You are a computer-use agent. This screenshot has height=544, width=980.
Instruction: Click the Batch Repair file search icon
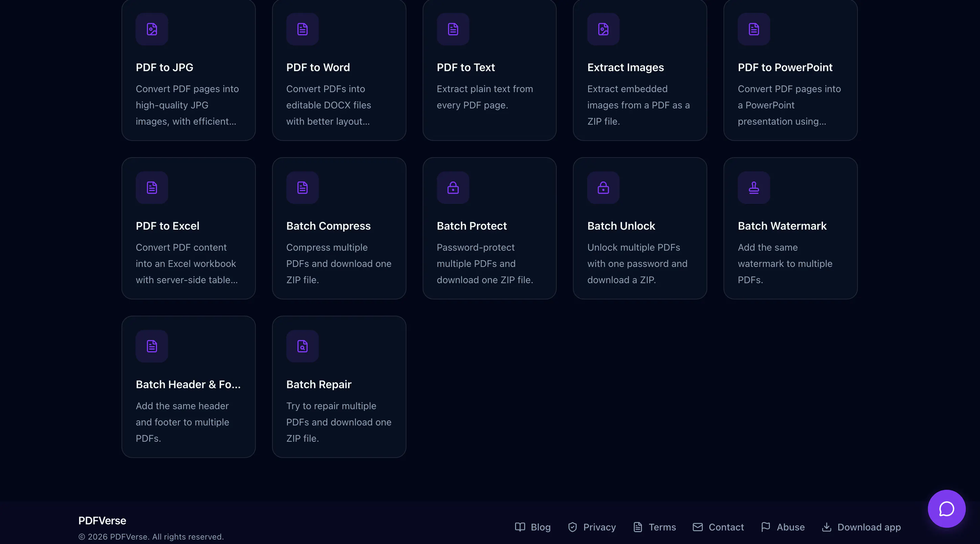click(303, 346)
